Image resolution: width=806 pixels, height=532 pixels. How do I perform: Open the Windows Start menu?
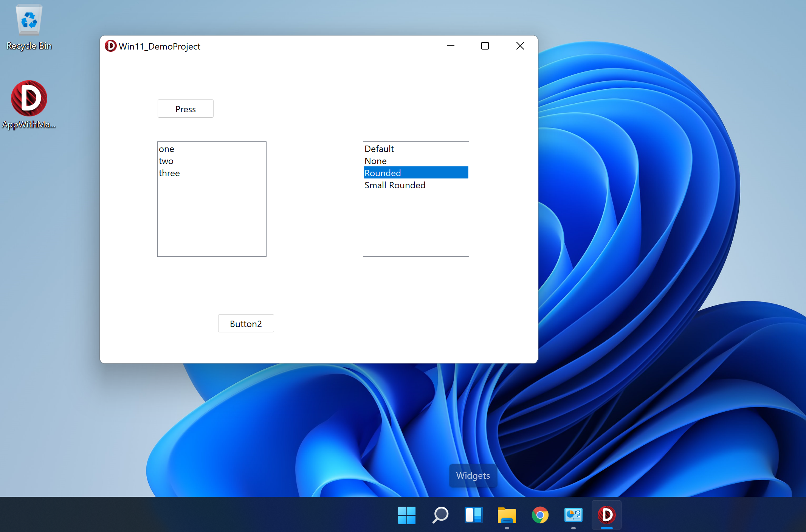[407, 515]
